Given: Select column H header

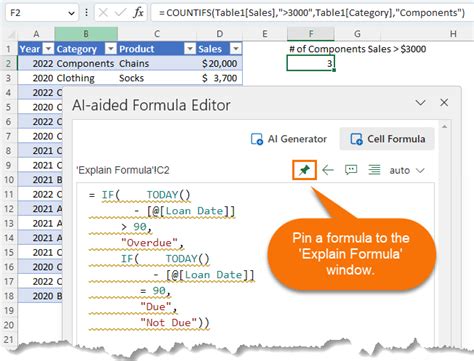Looking at the screenshot, I should coord(453,34).
